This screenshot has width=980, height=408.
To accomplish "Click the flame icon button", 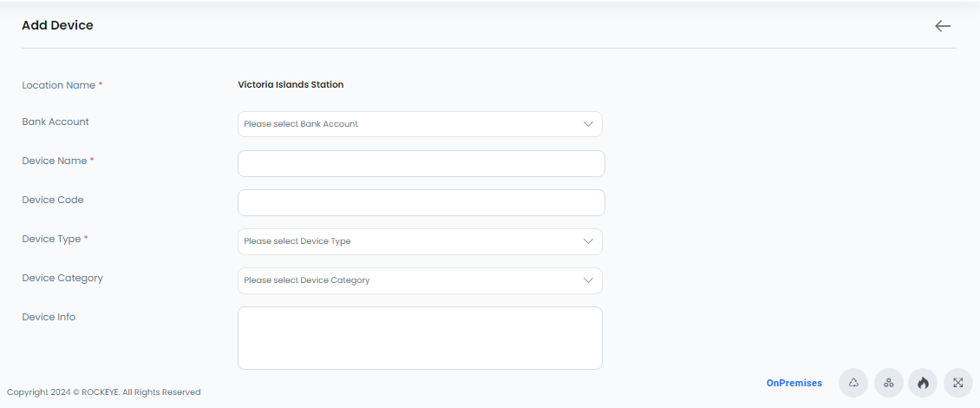I will tap(923, 383).
